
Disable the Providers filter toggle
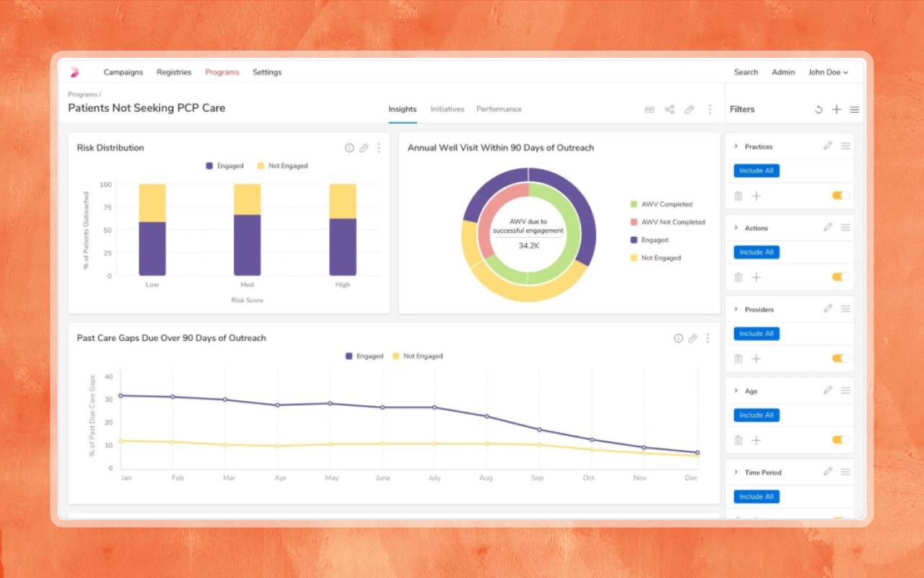click(x=840, y=358)
